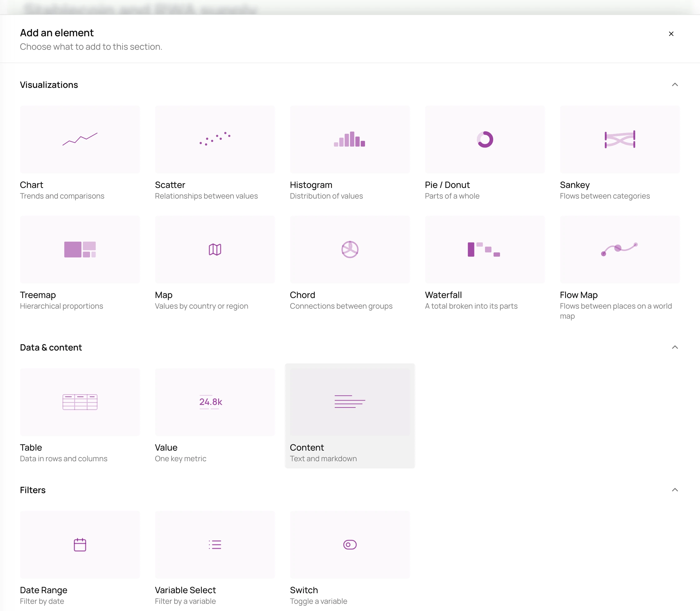Viewport: 700px width, 611px height.
Task: Choose the Content text lines icon
Action: click(x=350, y=401)
